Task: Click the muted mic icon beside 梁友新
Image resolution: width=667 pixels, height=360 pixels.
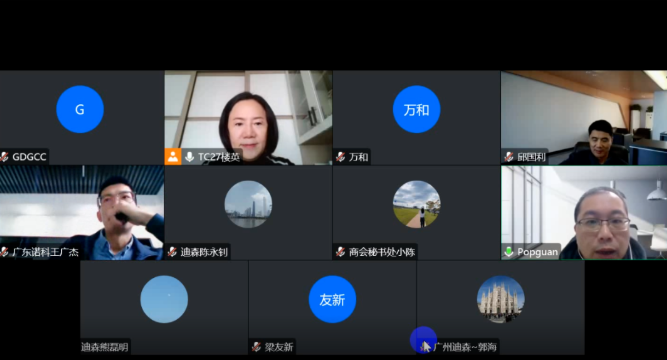Action: point(256,347)
